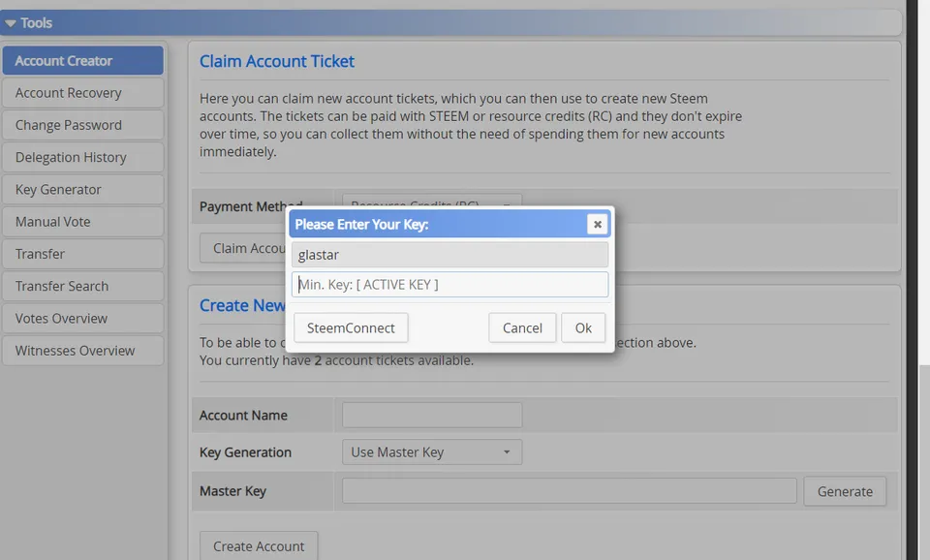Confirm key with Ok button

pyautogui.click(x=583, y=328)
